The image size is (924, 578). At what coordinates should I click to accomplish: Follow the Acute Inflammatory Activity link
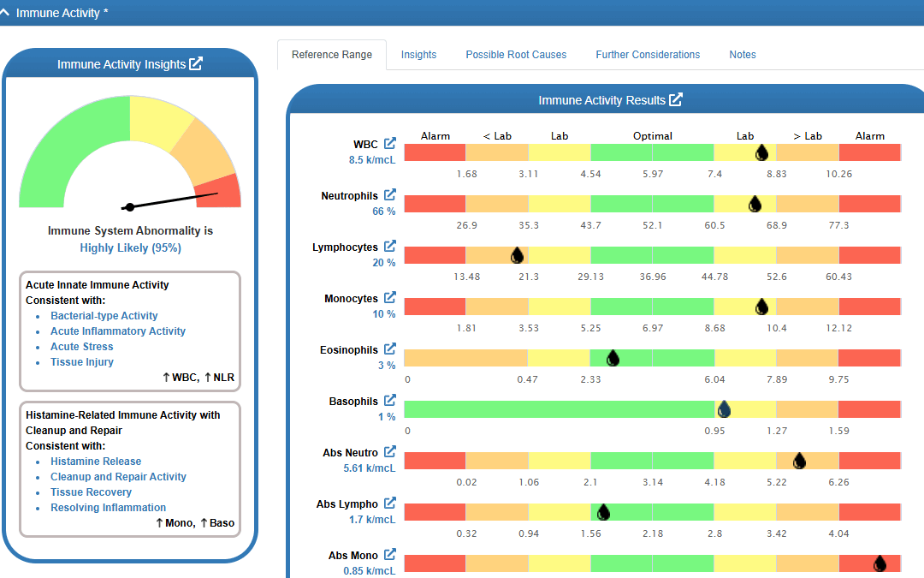coord(118,331)
